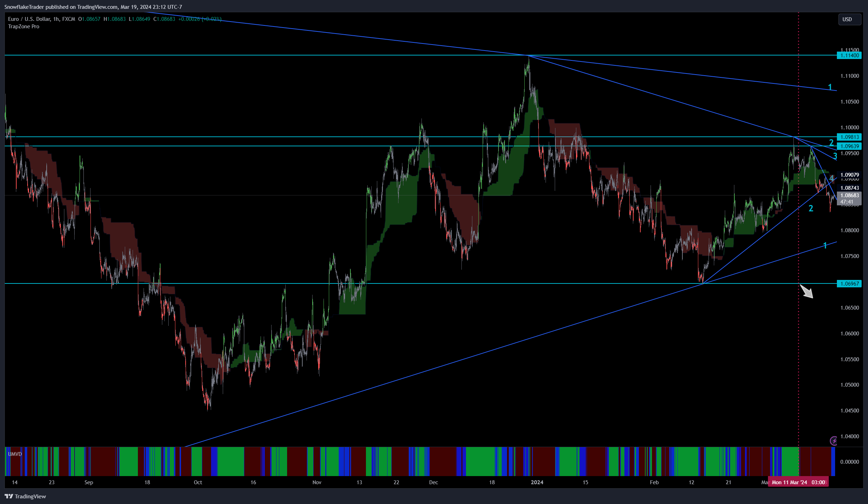Image resolution: width=868 pixels, height=504 pixels.
Task: Click the Euro / U.S. Dollar symbol title
Action: tap(29, 19)
